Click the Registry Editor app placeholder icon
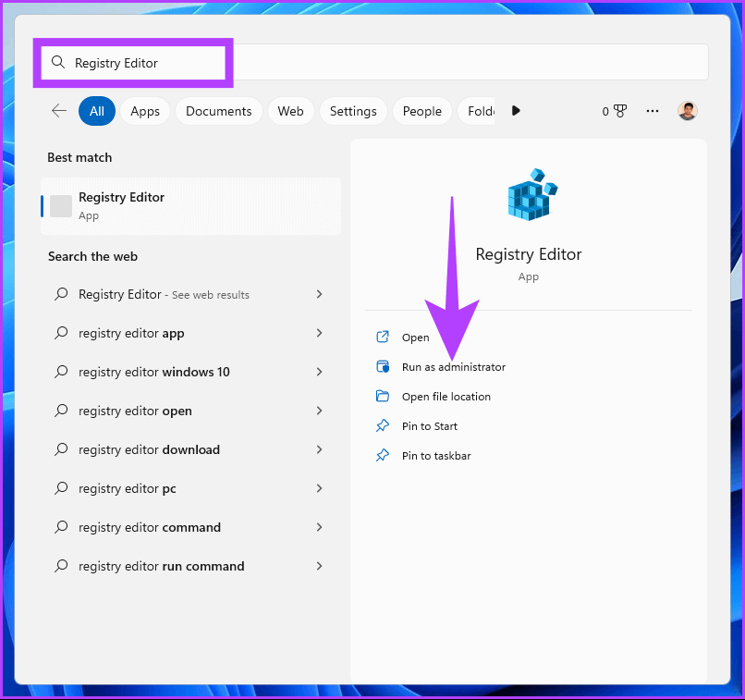The height and width of the screenshot is (700, 745). pyautogui.click(x=61, y=206)
